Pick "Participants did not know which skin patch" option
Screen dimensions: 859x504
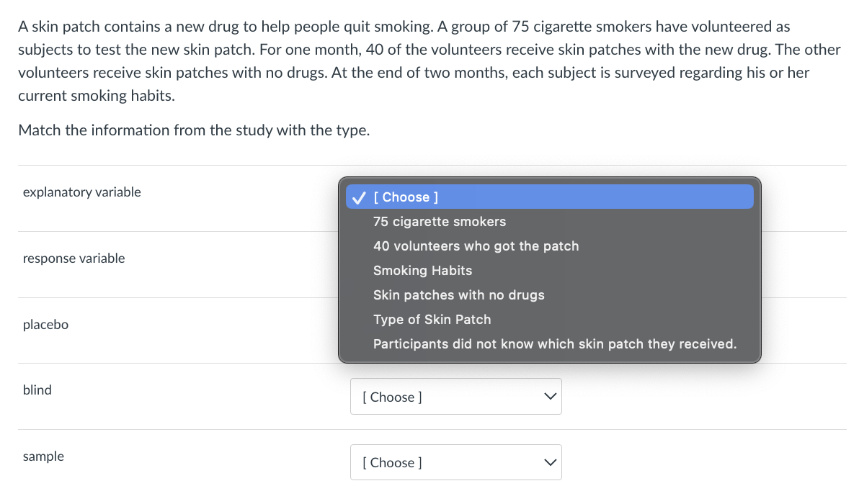(555, 344)
